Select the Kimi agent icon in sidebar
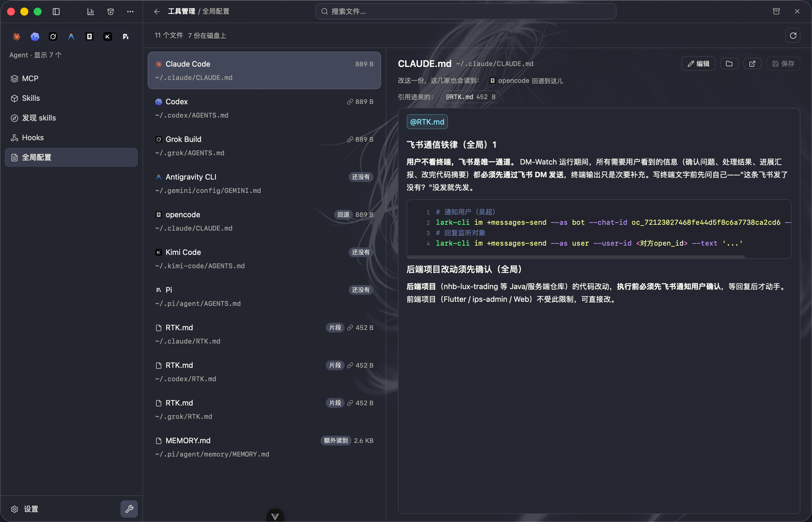Viewport: 812px width, 522px height. [x=108, y=36]
